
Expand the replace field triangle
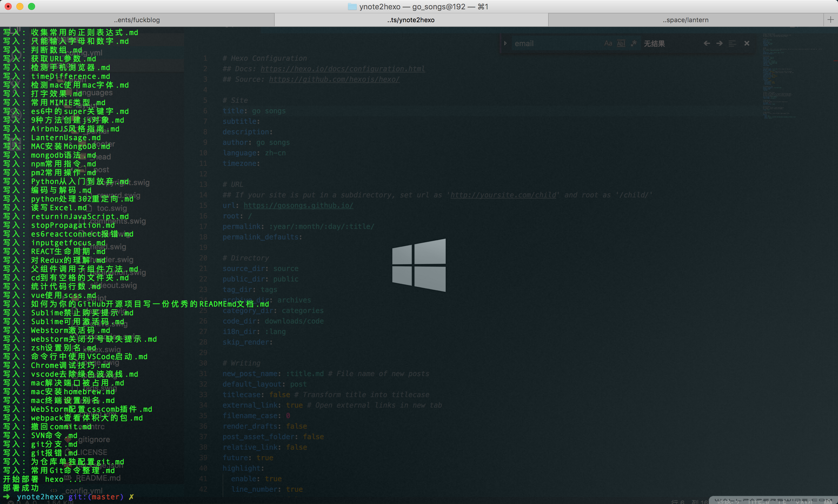tap(505, 44)
